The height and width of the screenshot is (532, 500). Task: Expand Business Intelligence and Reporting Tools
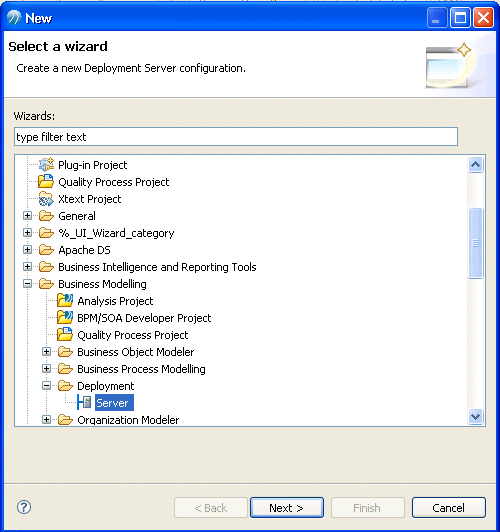coord(27,267)
